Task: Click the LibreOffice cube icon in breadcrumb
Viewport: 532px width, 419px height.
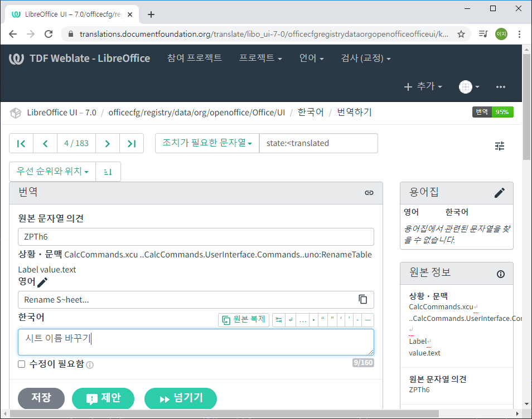Action: [x=15, y=113]
